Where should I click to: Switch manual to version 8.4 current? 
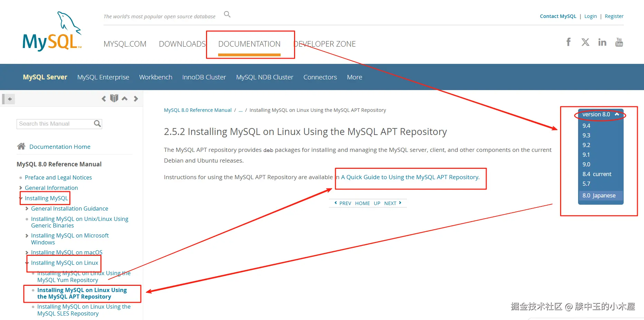point(597,174)
